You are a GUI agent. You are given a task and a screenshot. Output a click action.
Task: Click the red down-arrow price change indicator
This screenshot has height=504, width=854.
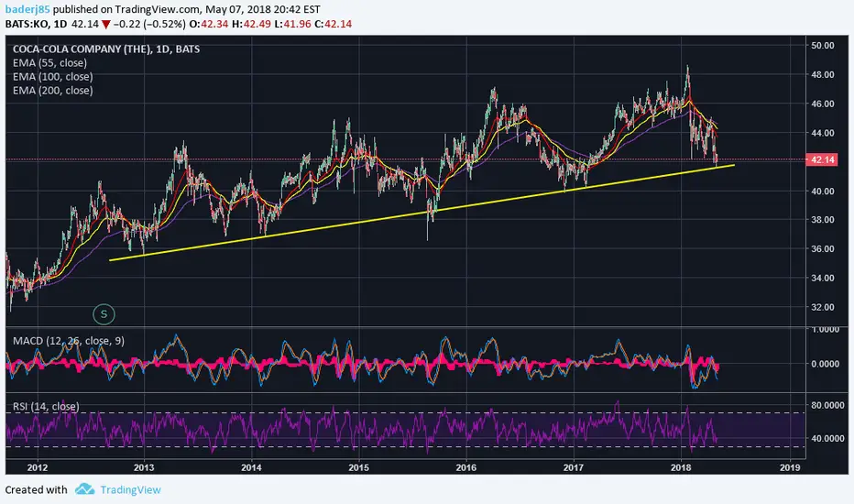[105, 24]
